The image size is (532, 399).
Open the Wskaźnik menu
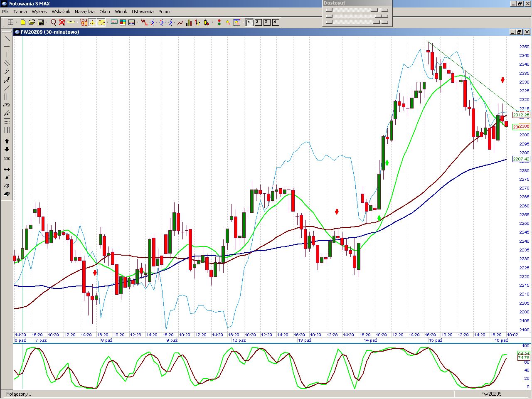tap(61, 12)
